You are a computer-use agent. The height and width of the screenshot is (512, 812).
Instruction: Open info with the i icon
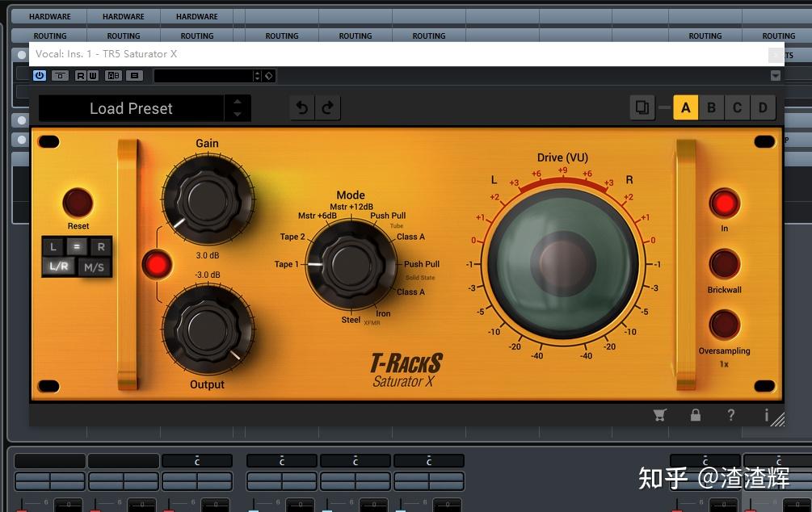[767, 414]
